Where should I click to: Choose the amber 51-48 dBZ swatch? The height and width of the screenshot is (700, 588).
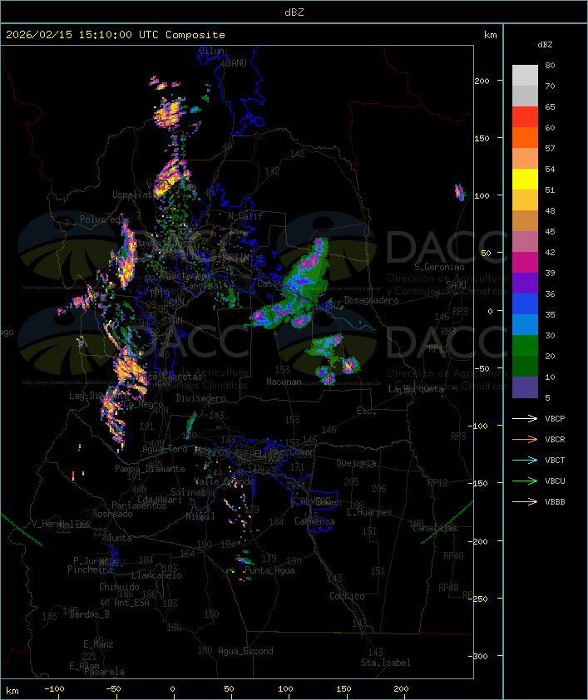525,200
